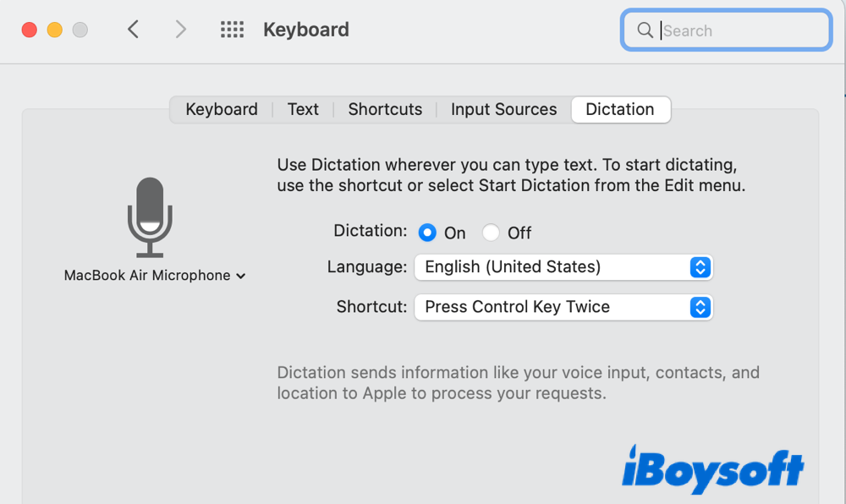Viewport: 846px width, 504px height.
Task: Minimize the Keyboard preferences window
Action: [55, 30]
